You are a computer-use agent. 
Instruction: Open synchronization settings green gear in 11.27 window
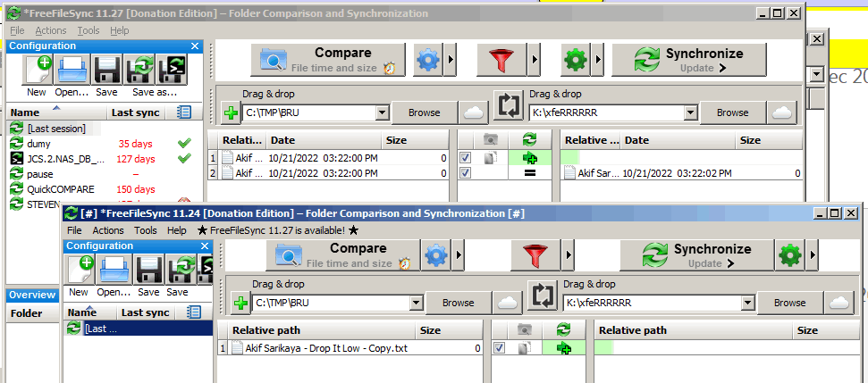pos(576,60)
